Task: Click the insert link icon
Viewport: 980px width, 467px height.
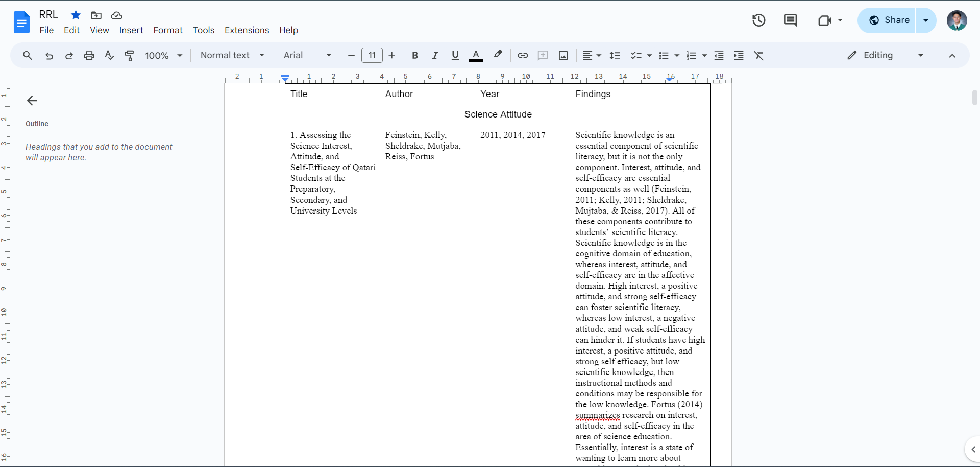Action: pyautogui.click(x=523, y=56)
